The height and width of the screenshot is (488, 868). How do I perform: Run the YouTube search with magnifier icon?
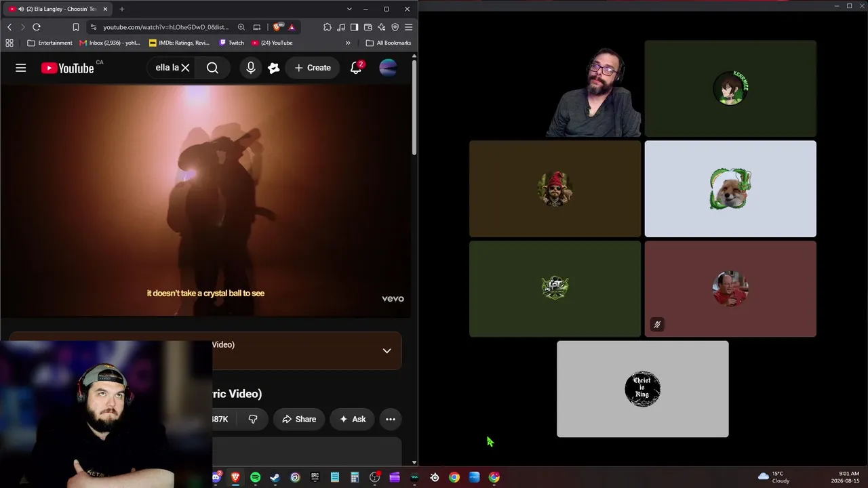point(212,68)
